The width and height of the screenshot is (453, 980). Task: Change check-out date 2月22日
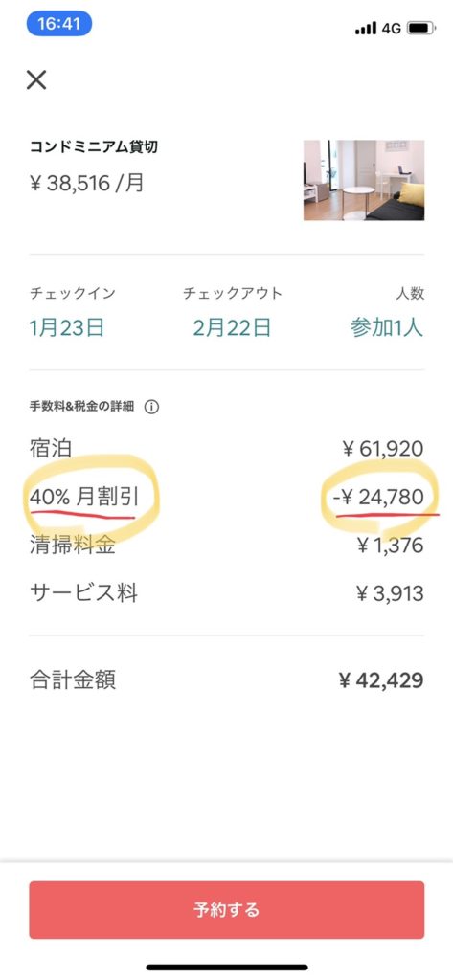(232, 327)
